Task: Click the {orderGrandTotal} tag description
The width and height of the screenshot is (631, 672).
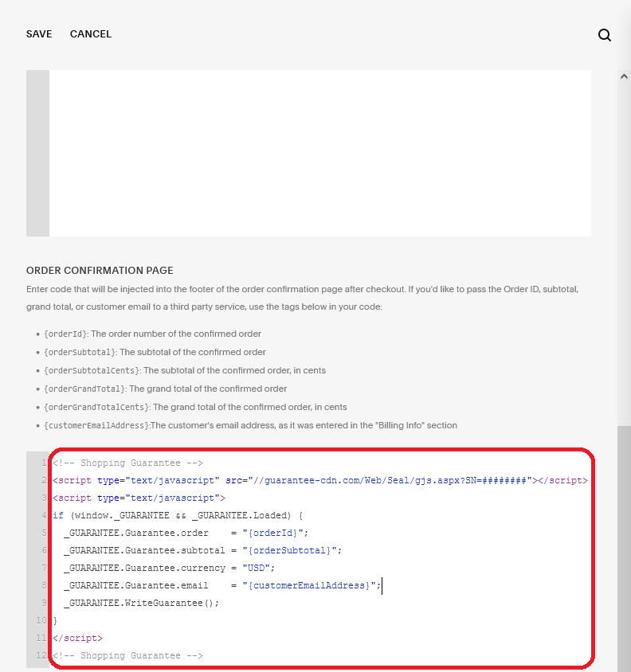Action: [x=165, y=389]
